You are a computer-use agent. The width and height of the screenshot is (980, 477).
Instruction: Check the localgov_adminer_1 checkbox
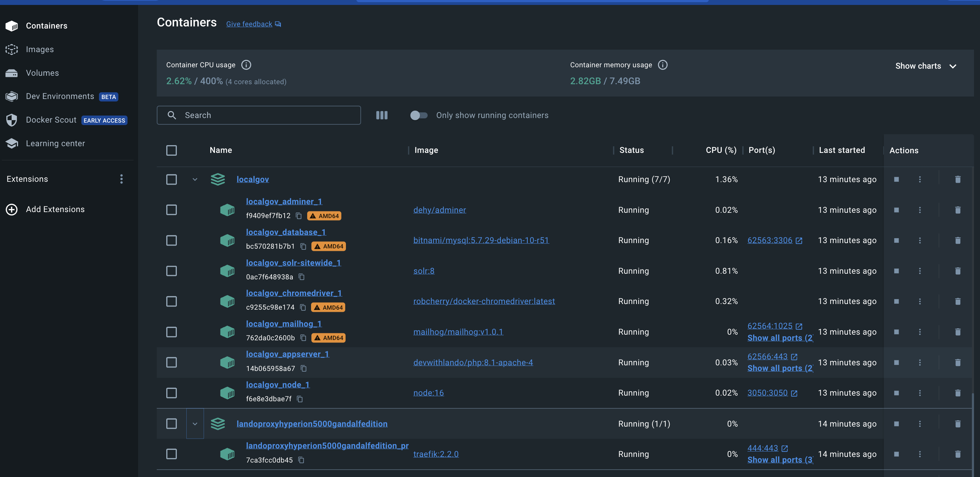click(x=171, y=209)
